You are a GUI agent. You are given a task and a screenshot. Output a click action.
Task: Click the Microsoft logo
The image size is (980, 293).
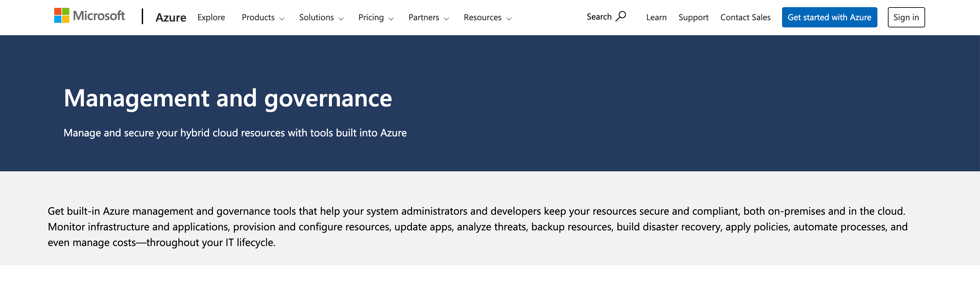[90, 16]
